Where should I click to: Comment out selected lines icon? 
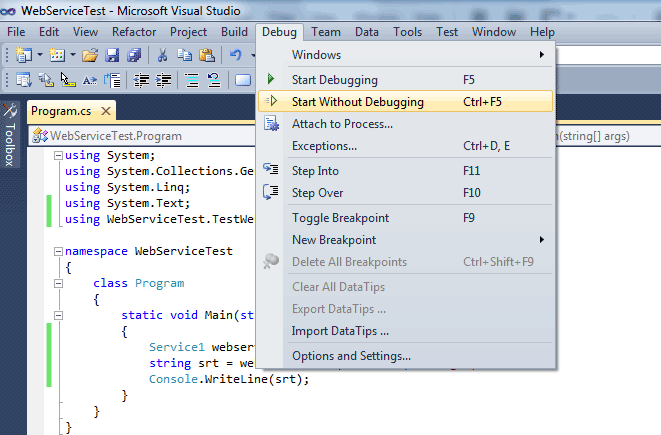pos(192,80)
